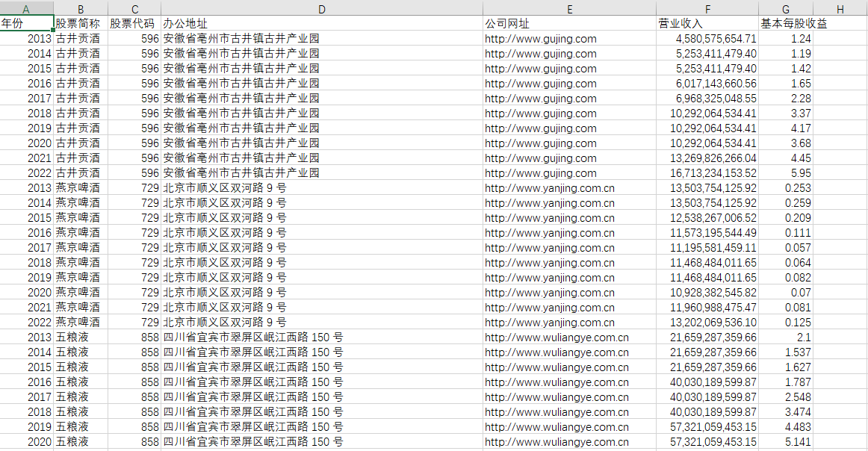
Task: Click the 股票简称 header cell
Action: (81, 23)
